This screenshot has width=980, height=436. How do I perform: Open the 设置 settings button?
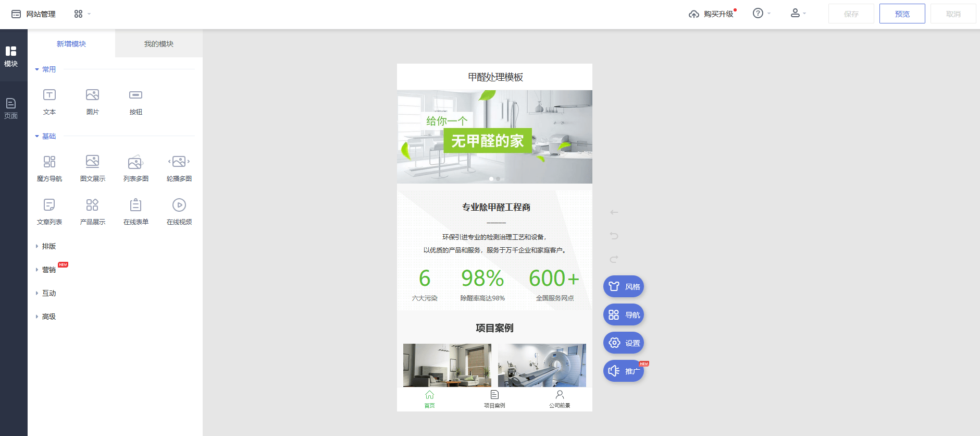click(x=624, y=343)
